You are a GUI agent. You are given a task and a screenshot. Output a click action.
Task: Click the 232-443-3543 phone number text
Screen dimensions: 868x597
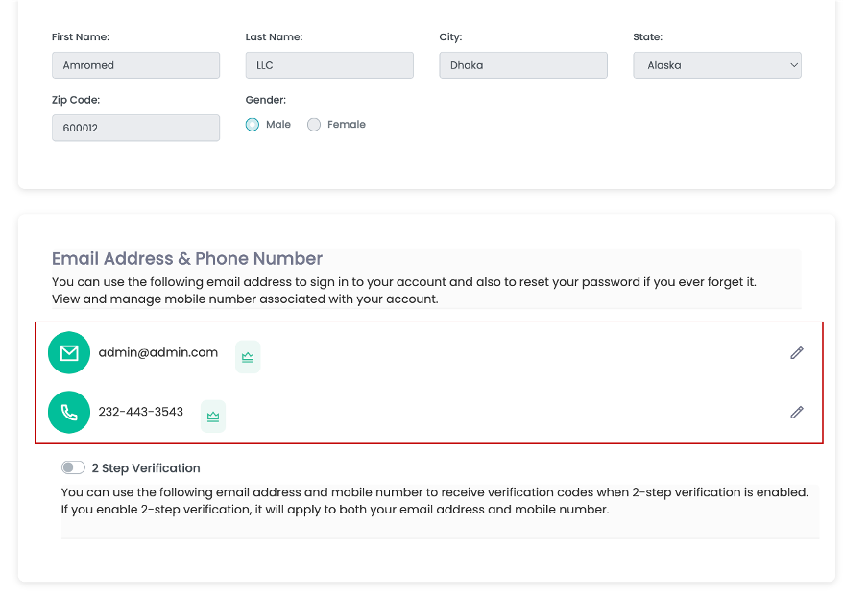click(x=140, y=412)
